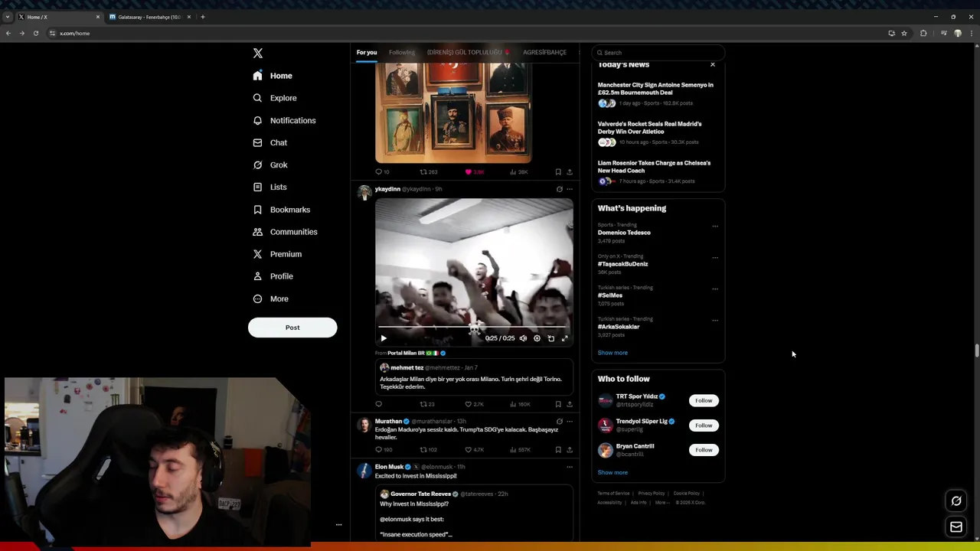The width and height of the screenshot is (980, 551).
Task: Reply to the photo post with 10 replies
Action: (x=382, y=172)
